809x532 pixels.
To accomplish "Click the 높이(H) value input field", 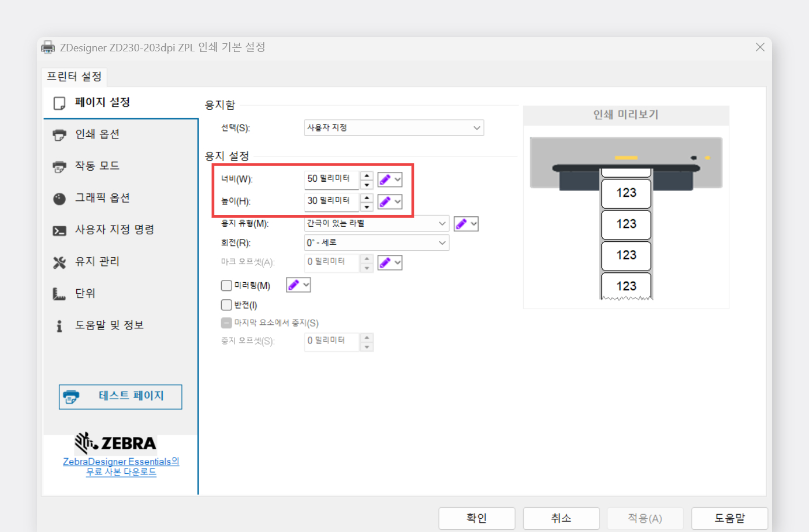I will point(331,201).
